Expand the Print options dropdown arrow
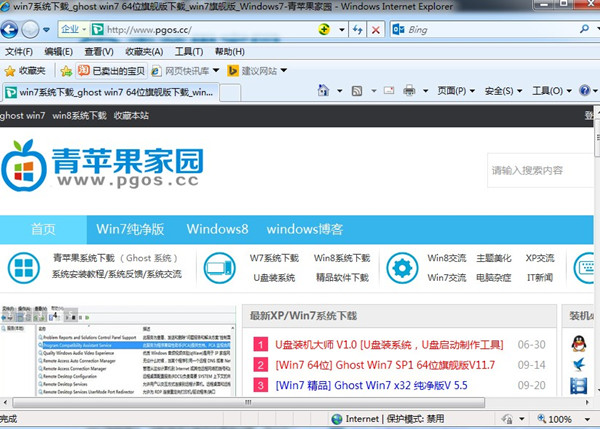This screenshot has width=600, height=429. pyautogui.click(x=426, y=91)
